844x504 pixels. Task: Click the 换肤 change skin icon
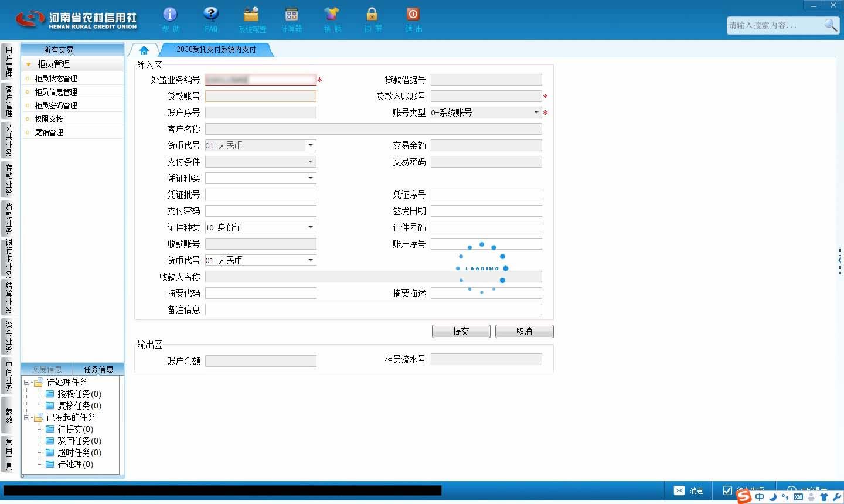pyautogui.click(x=332, y=14)
